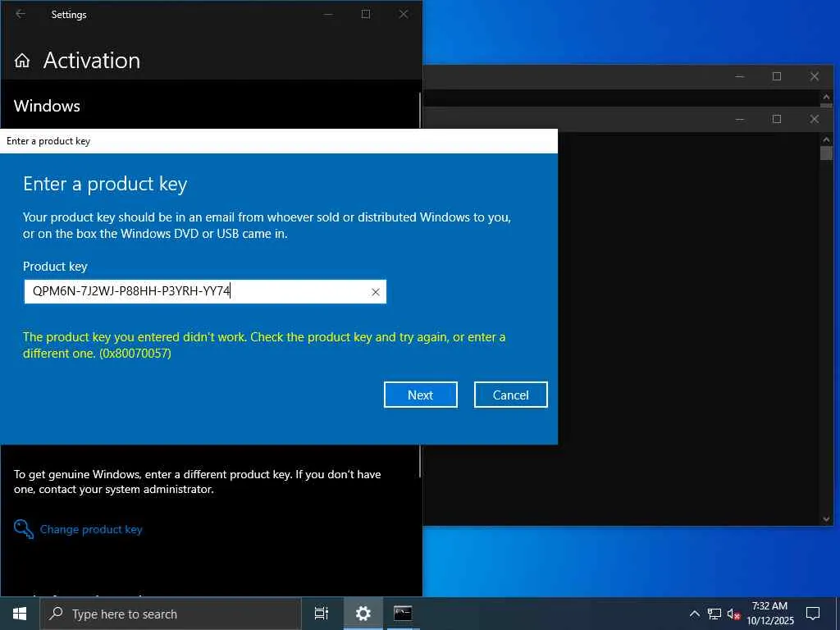Open the Change product key link
840x630 pixels.
tap(91, 529)
